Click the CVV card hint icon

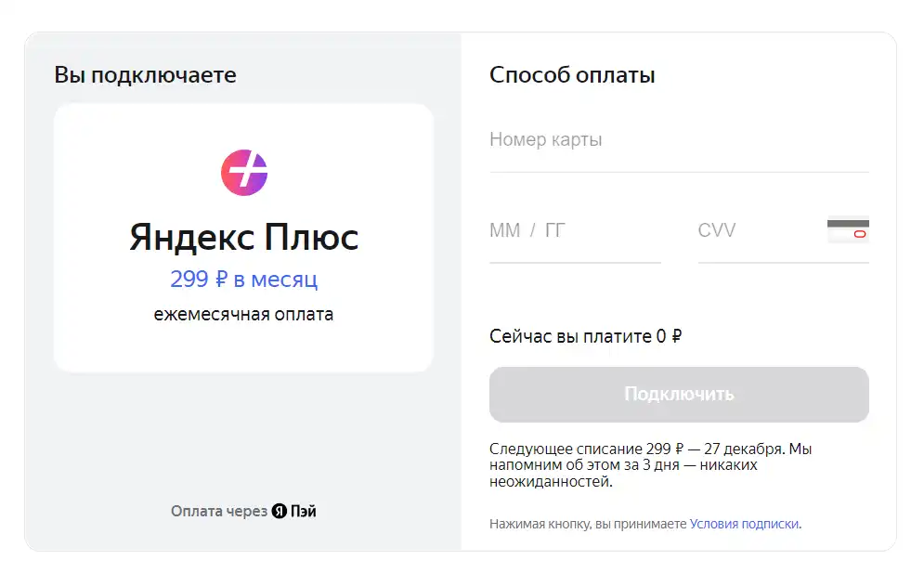[x=848, y=229]
